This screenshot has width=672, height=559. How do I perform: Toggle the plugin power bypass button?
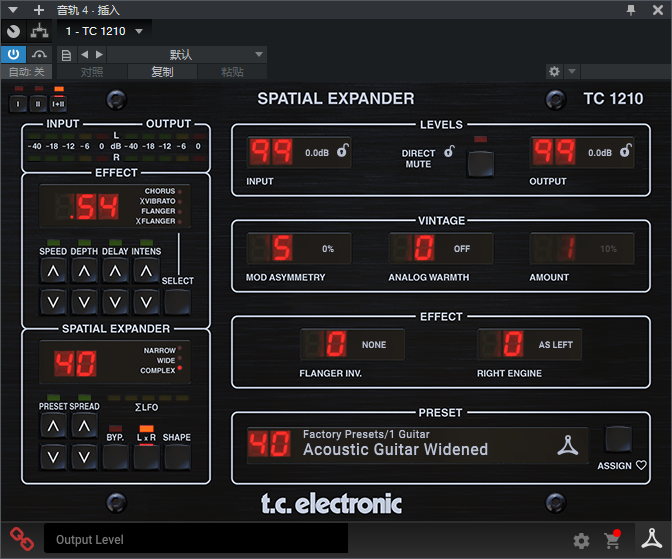click(13, 54)
